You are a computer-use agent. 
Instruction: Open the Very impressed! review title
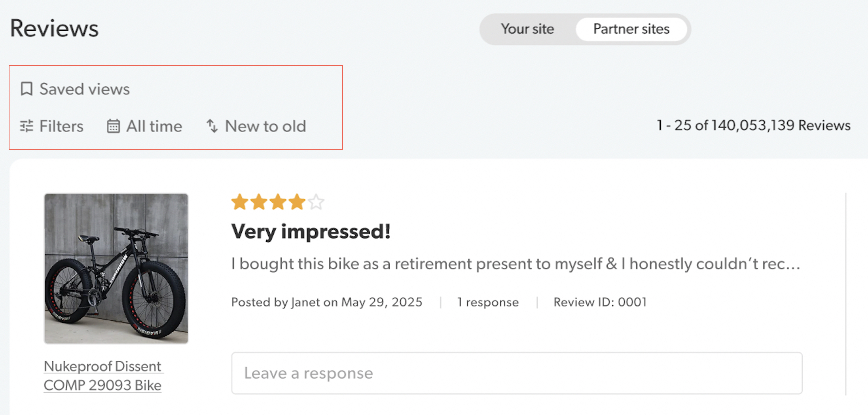311,232
